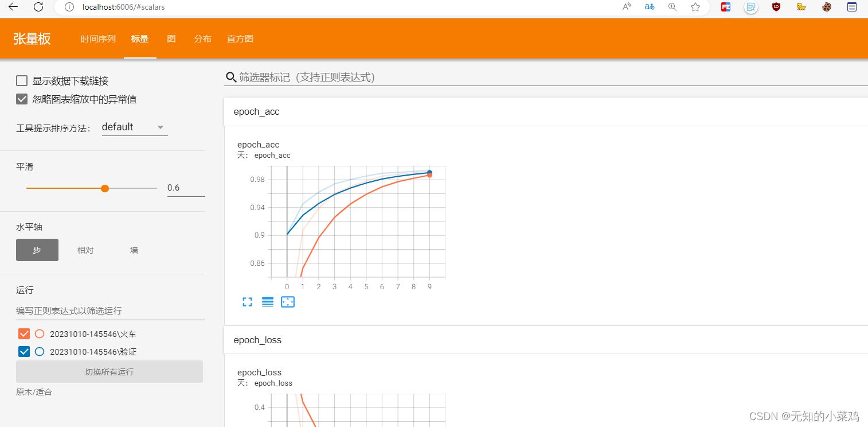The width and height of the screenshot is (868, 427).
Task: Reload the page with the refresh icon
Action: pyautogui.click(x=38, y=7)
